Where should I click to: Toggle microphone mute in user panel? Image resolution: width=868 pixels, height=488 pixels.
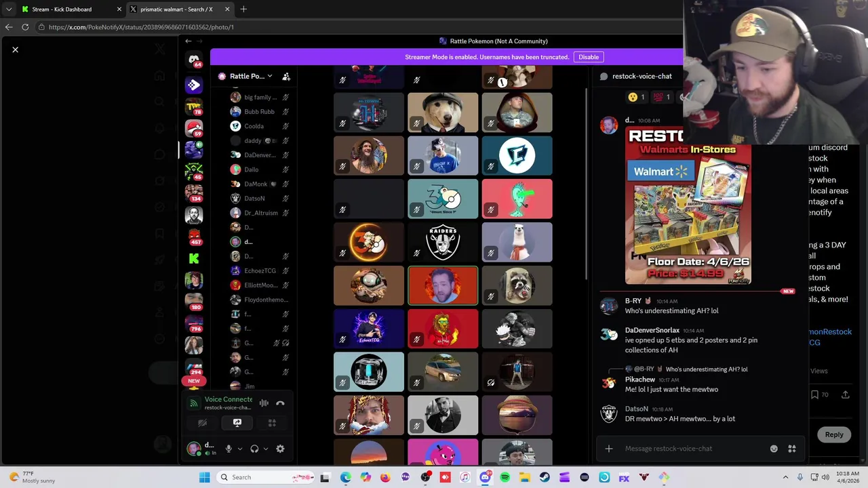(229, 449)
